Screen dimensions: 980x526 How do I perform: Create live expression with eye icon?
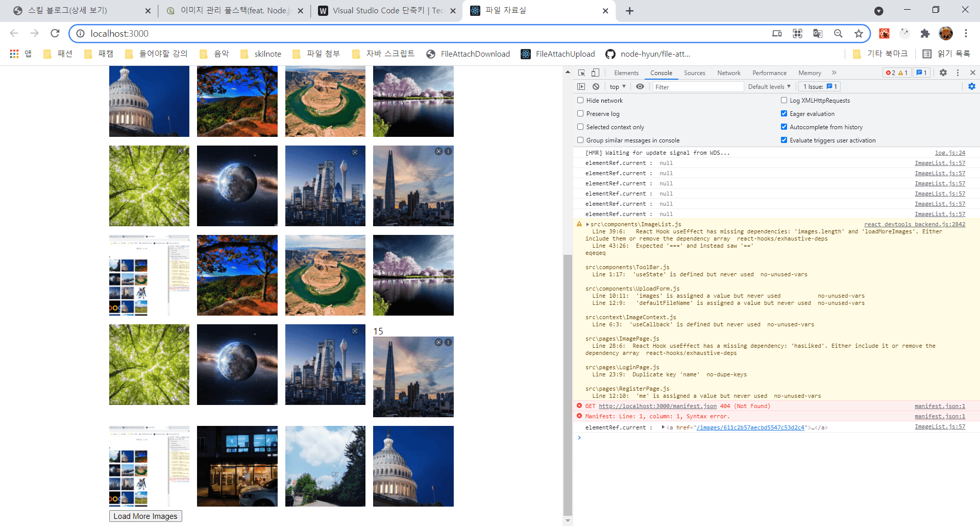point(640,87)
